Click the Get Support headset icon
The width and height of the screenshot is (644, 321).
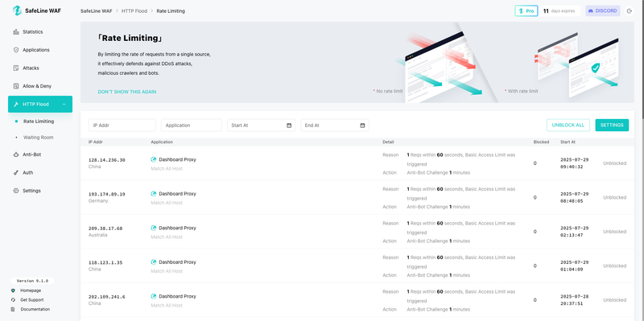(x=13, y=300)
